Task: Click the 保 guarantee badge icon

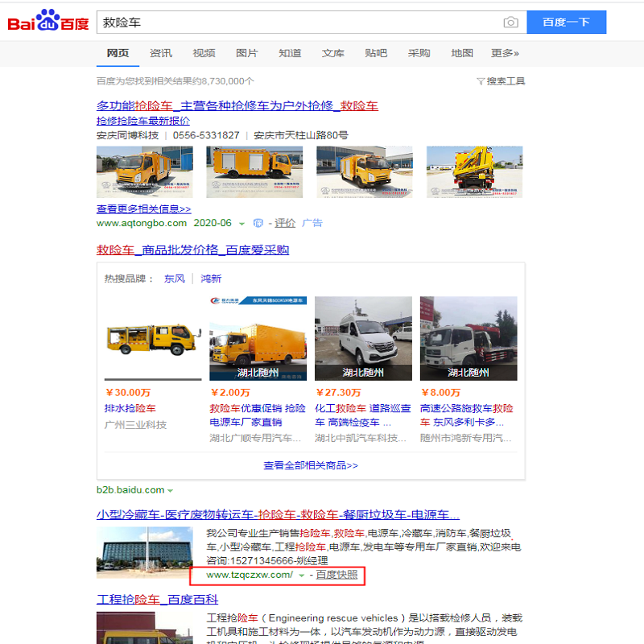Action: (258, 223)
